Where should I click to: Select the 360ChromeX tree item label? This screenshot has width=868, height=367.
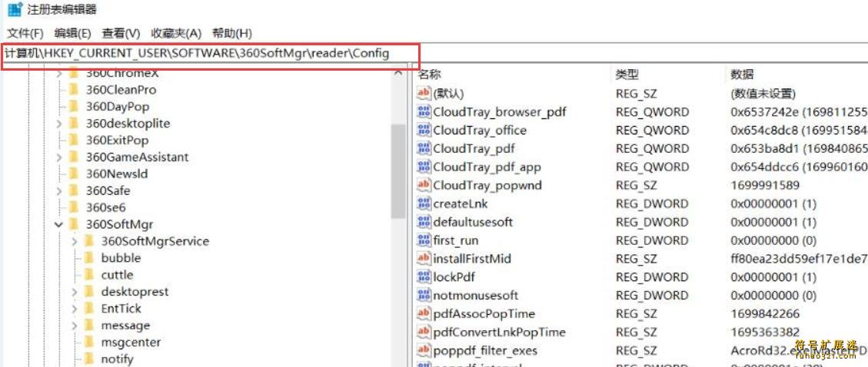(x=121, y=73)
